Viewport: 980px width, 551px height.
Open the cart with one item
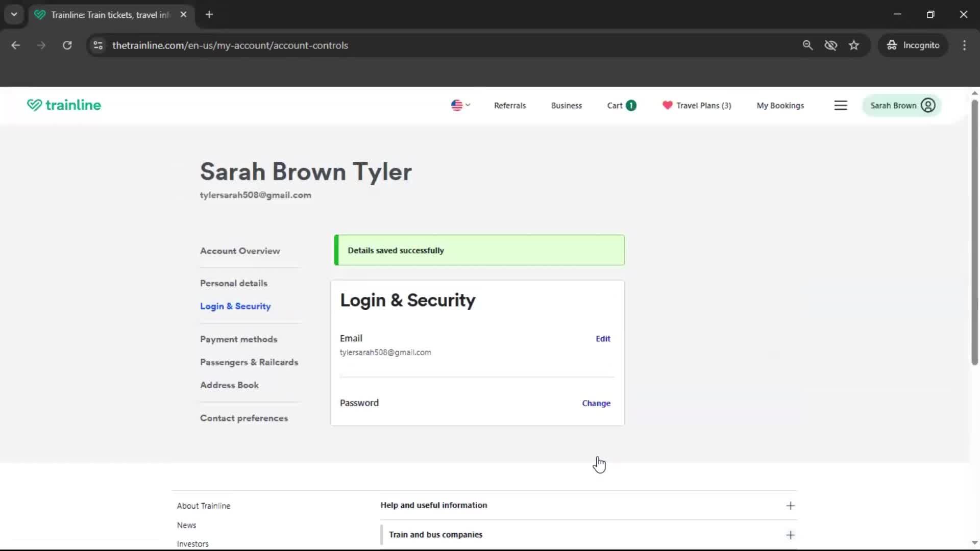pos(621,105)
